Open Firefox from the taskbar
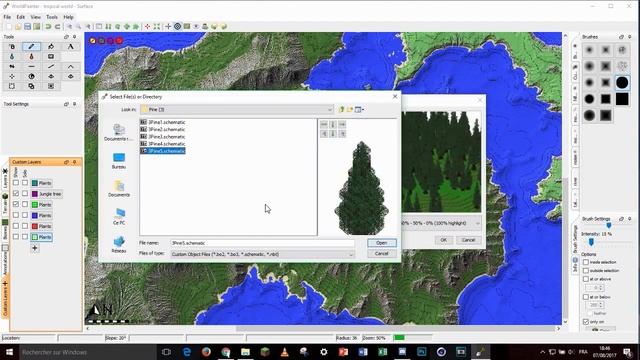The image size is (640, 360). pyautogui.click(x=206, y=351)
